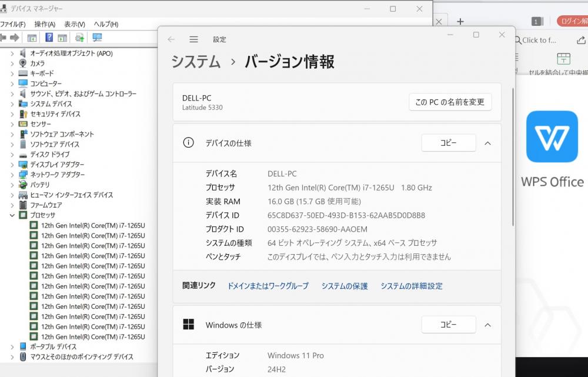588x377 pixels.
Task: Go back using Settings back arrow
Action: pos(171,39)
